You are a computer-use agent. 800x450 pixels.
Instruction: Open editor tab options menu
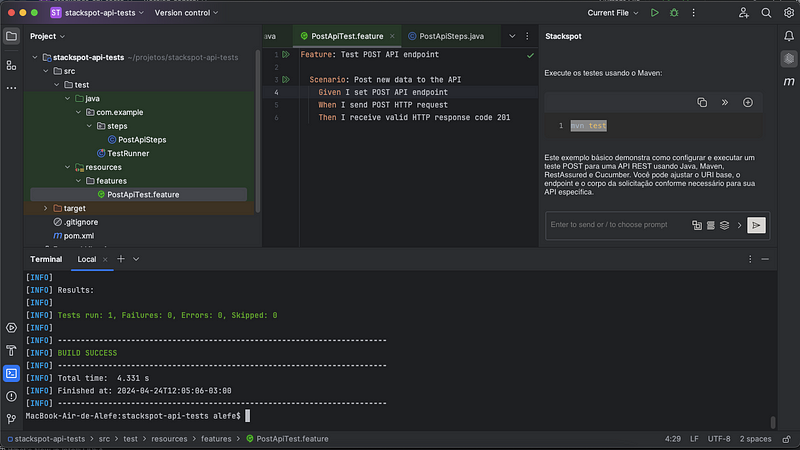coord(527,36)
